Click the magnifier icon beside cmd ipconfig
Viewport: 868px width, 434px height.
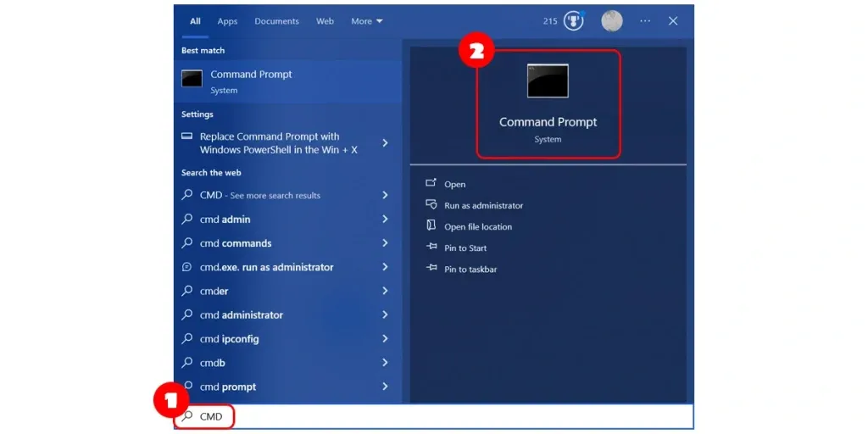tap(187, 338)
